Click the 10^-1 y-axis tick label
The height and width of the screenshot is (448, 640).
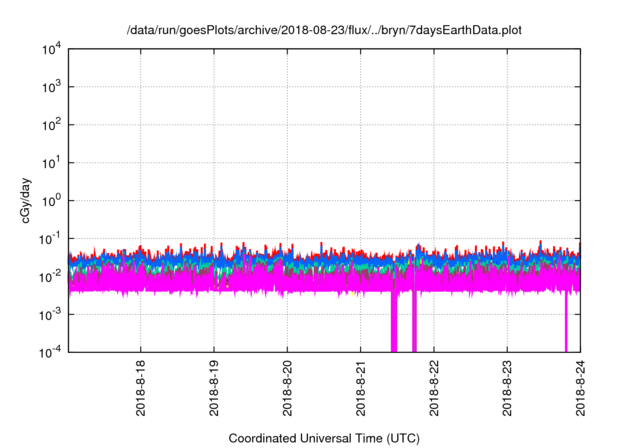tap(50, 239)
